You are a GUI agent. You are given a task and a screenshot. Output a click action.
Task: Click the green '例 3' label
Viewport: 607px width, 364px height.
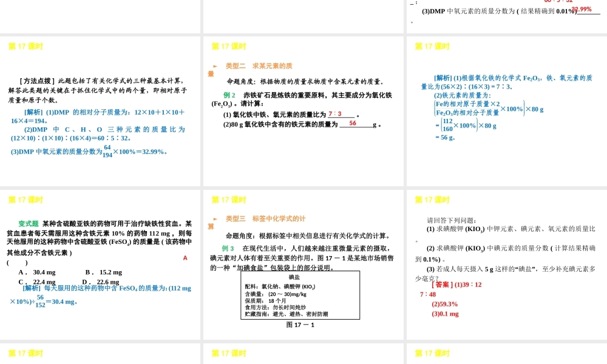pos(228,248)
